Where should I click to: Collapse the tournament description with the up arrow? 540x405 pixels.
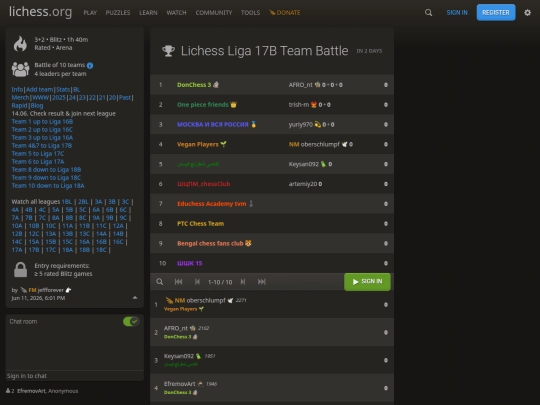point(135,298)
